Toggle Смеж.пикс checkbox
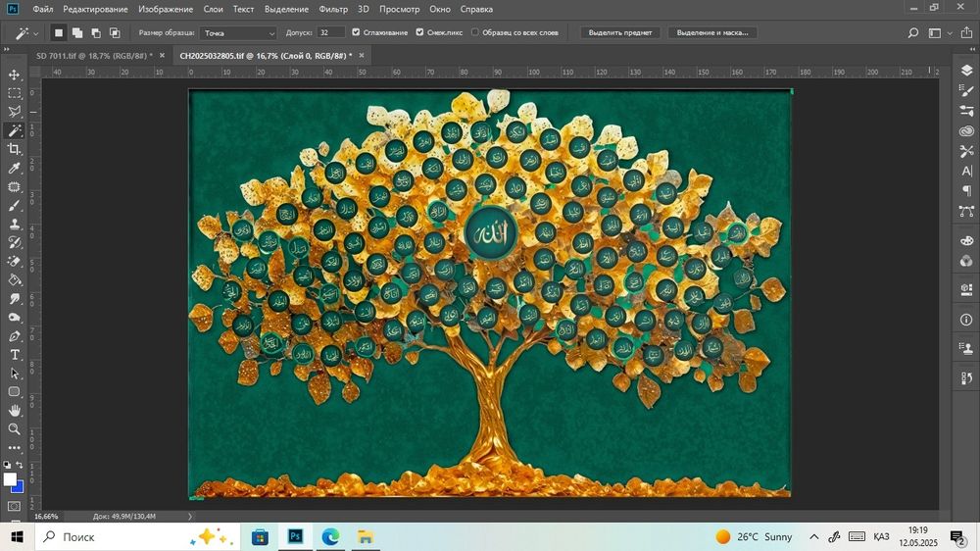The image size is (980, 551). (x=419, y=32)
